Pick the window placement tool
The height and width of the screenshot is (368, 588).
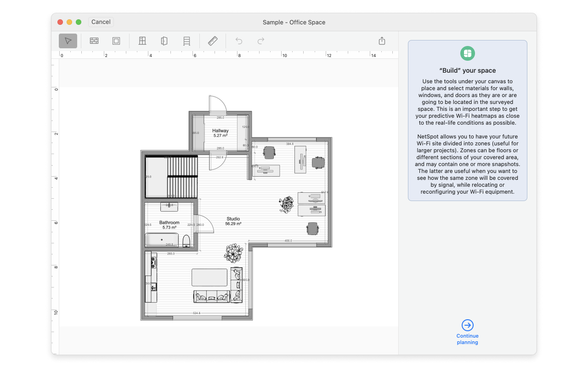point(142,41)
